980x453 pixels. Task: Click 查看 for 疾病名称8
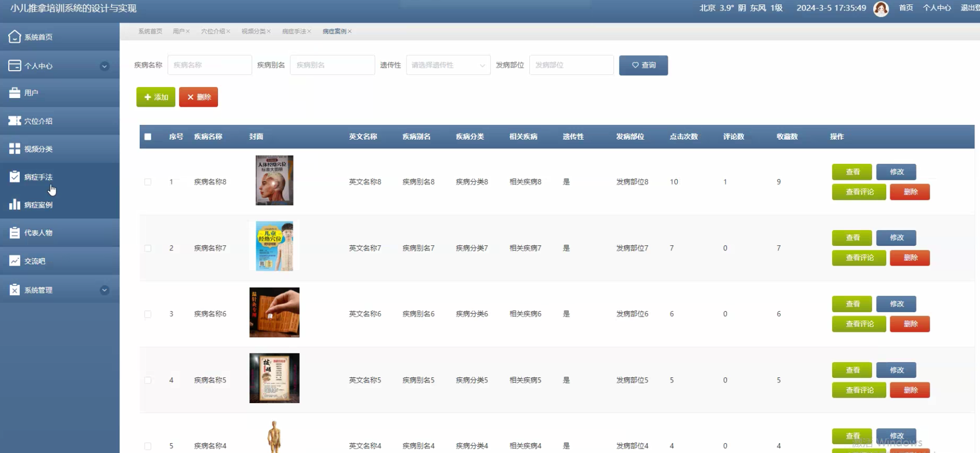click(x=852, y=172)
